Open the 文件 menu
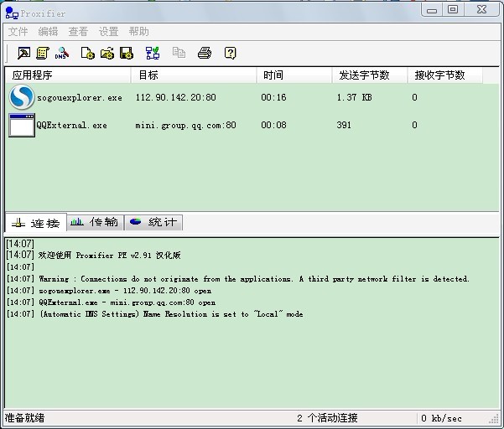 [x=18, y=32]
